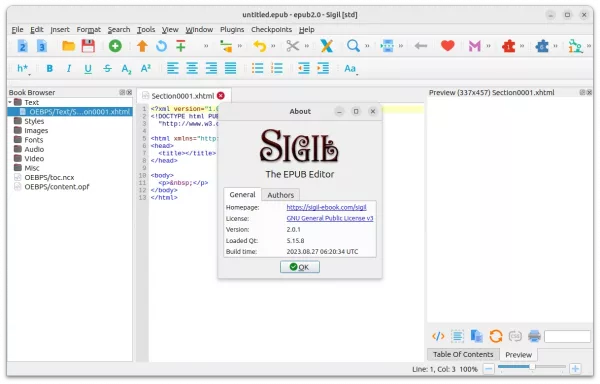This screenshot has width=600, height=384.
Task: Cut selection with scissors icon
Action: coord(293,46)
